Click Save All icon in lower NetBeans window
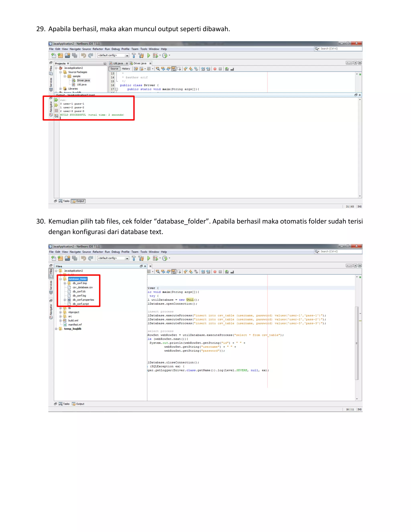The width and height of the screenshot is (411, 532). pyautogui.click(x=75, y=258)
